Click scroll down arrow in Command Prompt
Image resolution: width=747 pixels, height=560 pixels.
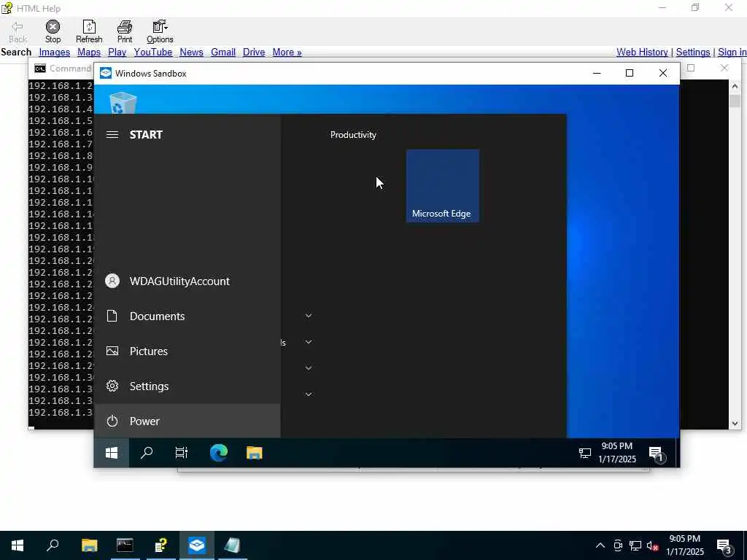pyautogui.click(x=734, y=424)
